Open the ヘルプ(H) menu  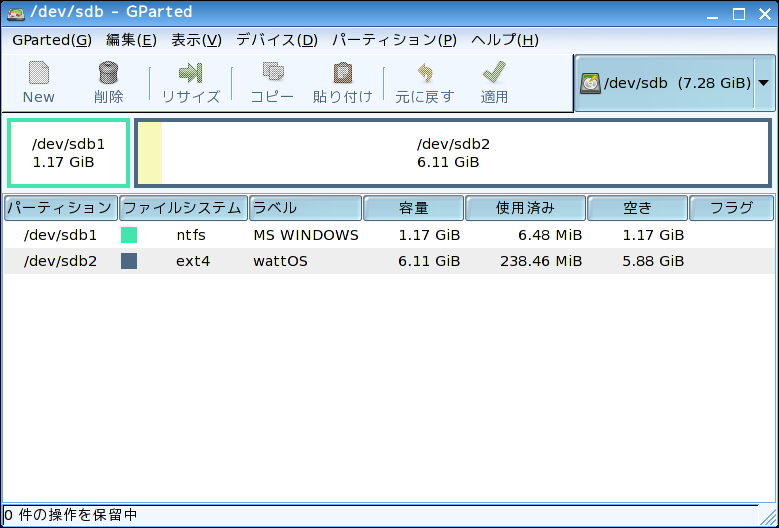tap(505, 40)
